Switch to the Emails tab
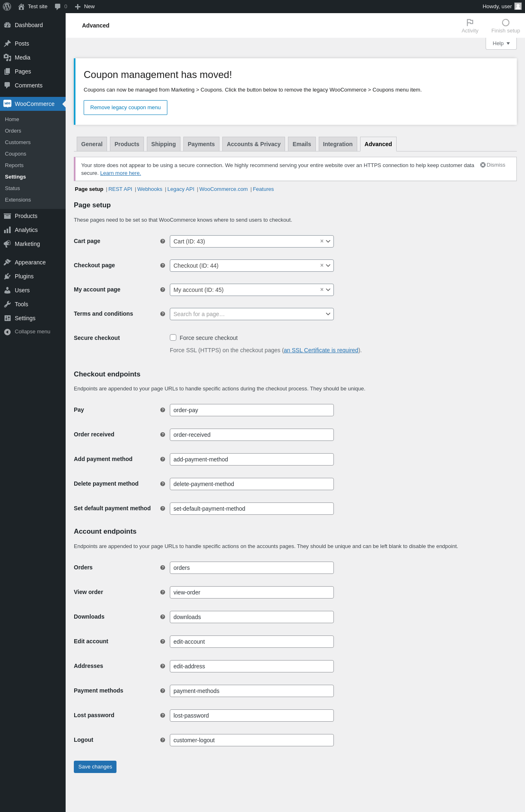This screenshot has width=525, height=812. point(302,144)
